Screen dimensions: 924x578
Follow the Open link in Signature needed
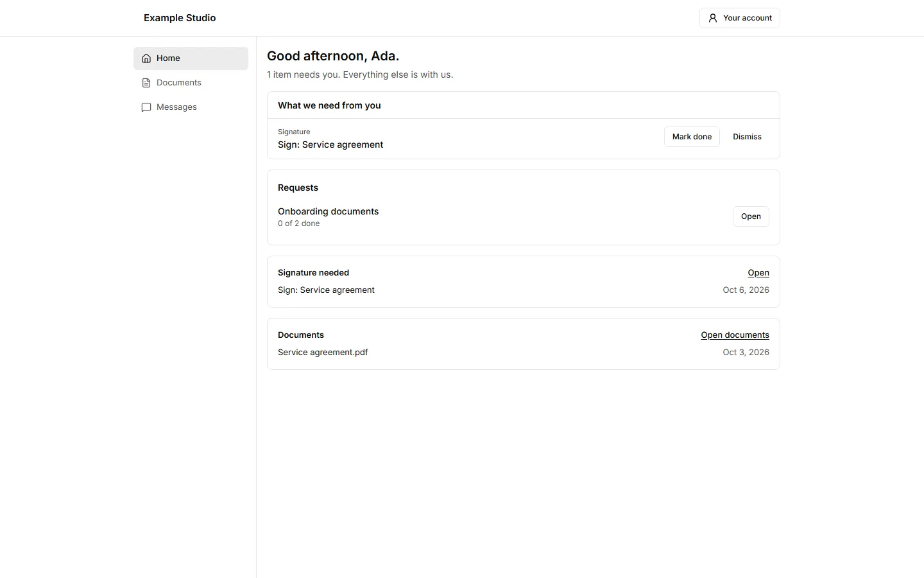758,273
